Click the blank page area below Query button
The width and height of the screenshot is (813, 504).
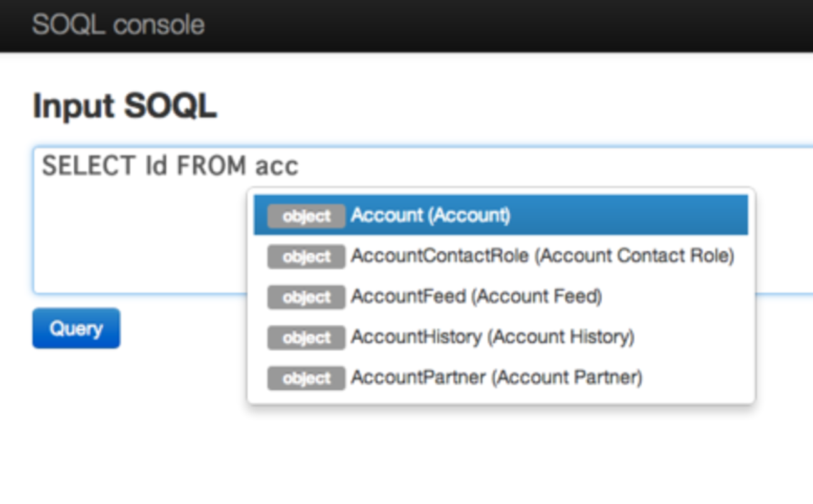pyautogui.click(x=125, y=425)
